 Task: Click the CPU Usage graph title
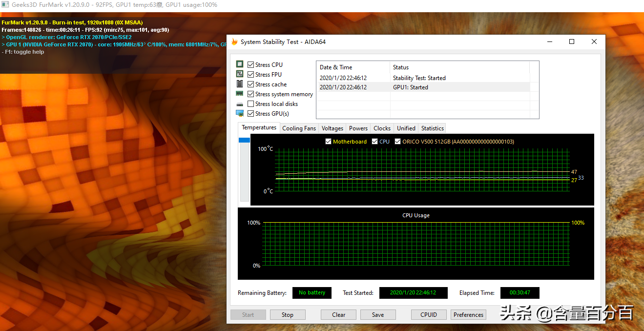416,215
